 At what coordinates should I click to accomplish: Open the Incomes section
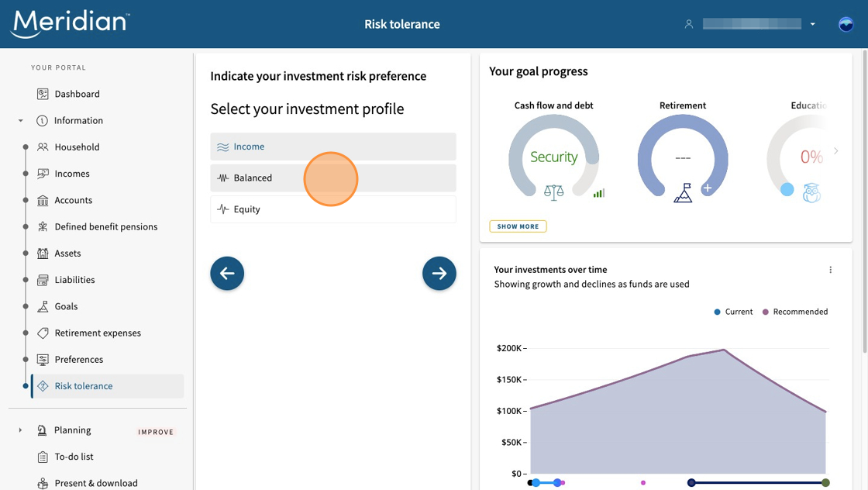72,174
